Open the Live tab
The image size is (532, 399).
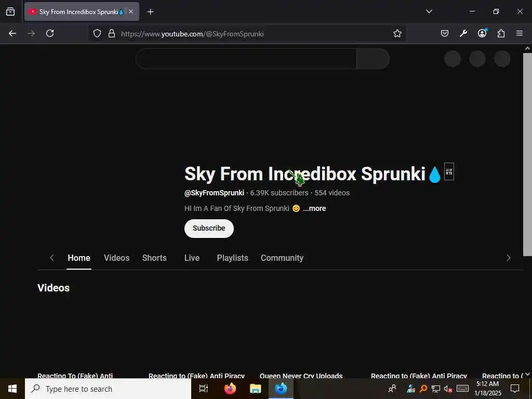coord(192,258)
